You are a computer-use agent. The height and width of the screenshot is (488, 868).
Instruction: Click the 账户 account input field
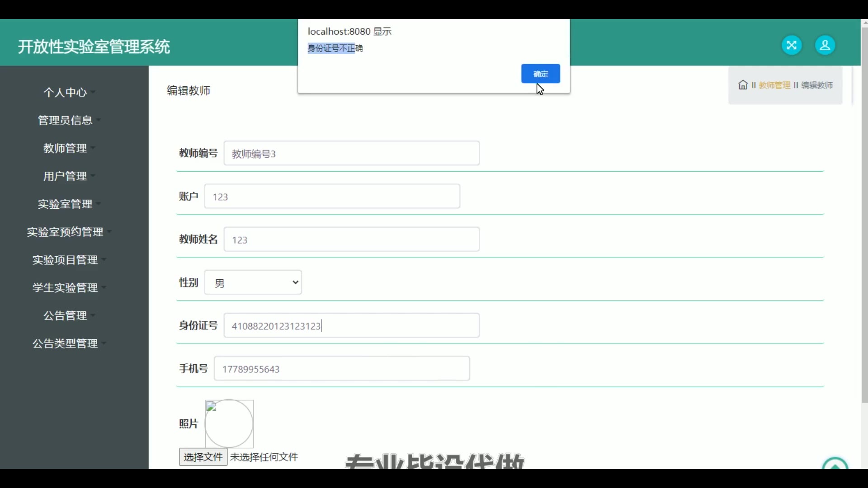(x=332, y=197)
